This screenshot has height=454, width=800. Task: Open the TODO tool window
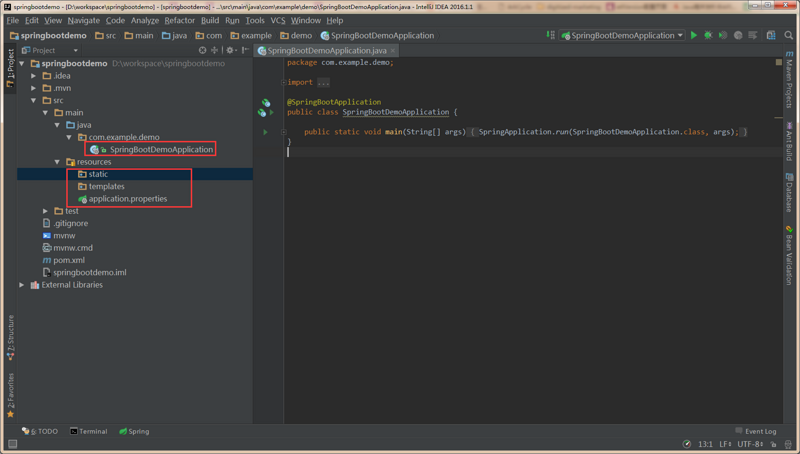click(x=40, y=431)
